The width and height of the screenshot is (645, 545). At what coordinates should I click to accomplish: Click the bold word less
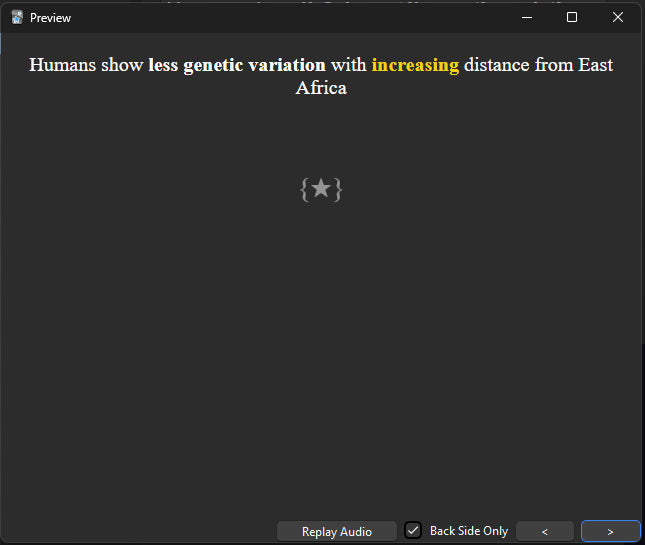pos(163,65)
